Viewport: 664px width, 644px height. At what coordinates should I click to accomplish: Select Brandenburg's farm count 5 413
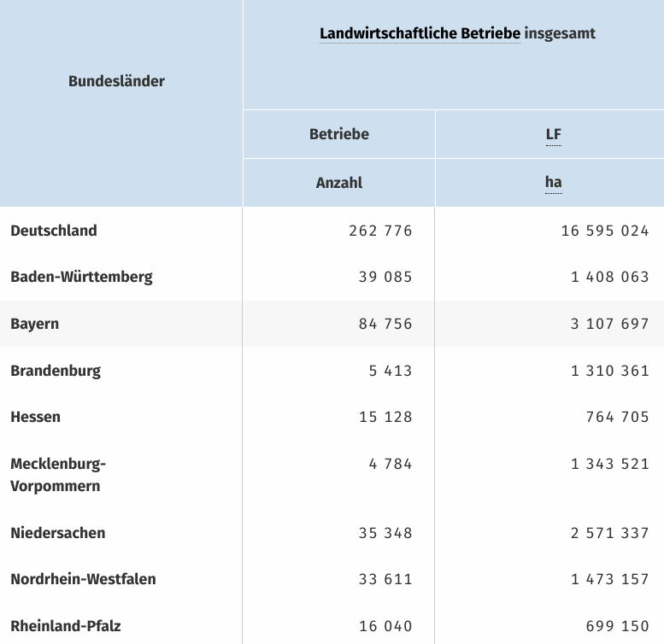pyautogui.click(x=391, y=371)
